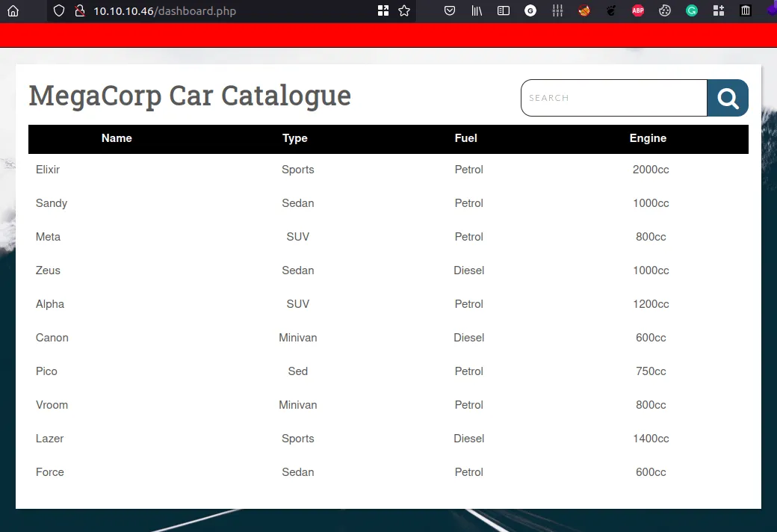777x532 pixels.
Task: Click the Home icon in the browser toolbar
Action: [13, 11]
